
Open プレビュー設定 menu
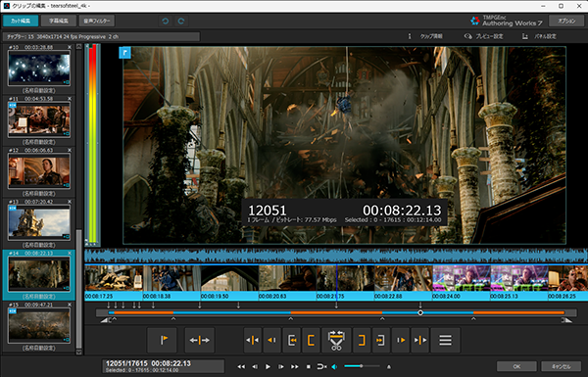point(484,36)
